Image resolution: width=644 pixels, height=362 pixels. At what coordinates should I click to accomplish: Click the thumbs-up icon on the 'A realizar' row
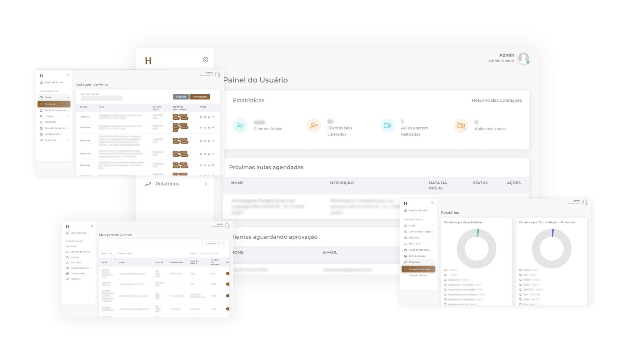pos(209,117)
